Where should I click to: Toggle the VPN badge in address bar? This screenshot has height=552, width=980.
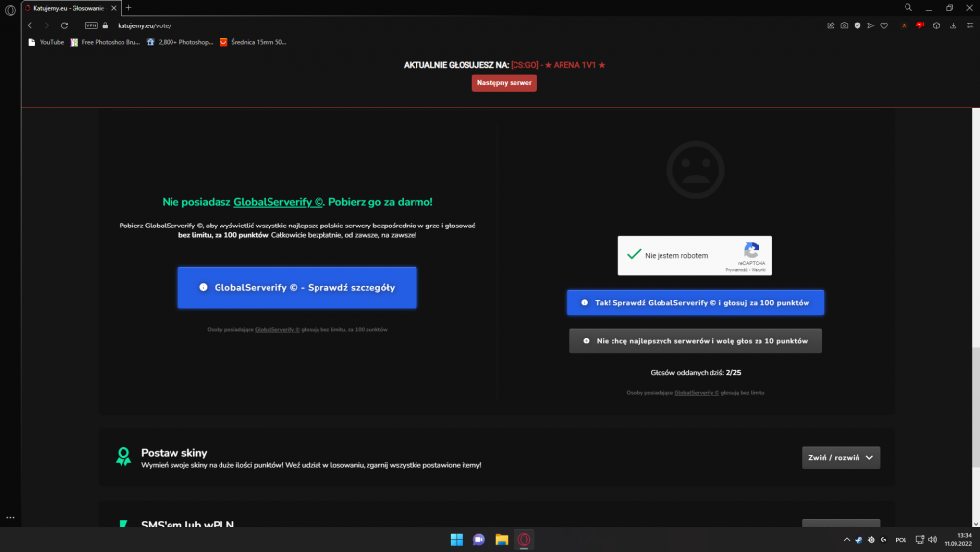pyautogui.click(x=91, y=25)
